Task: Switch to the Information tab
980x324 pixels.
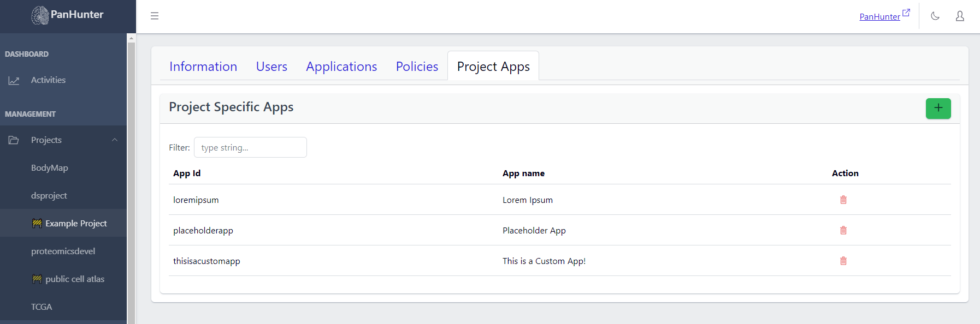Action: point(203,67)
